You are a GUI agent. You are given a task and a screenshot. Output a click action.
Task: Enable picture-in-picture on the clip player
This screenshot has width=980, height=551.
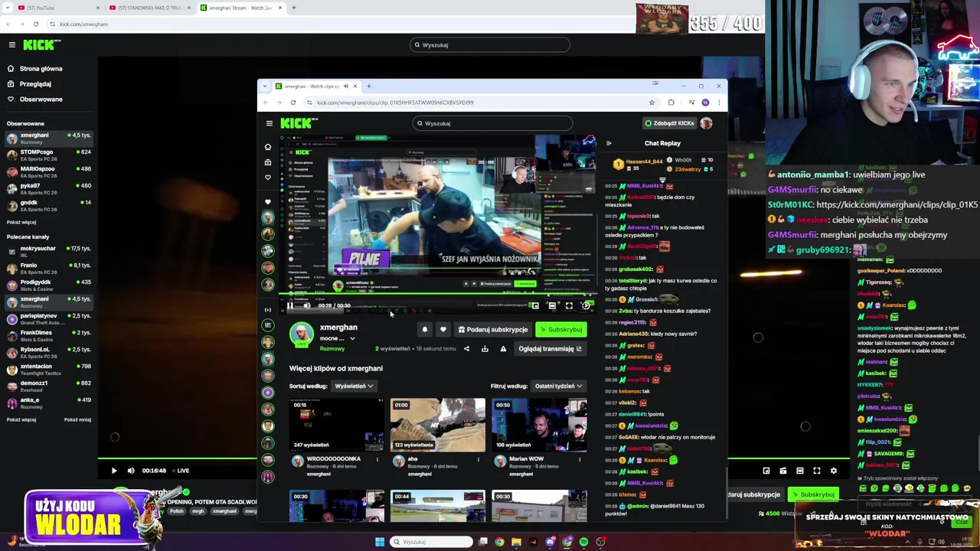point(535,306)
